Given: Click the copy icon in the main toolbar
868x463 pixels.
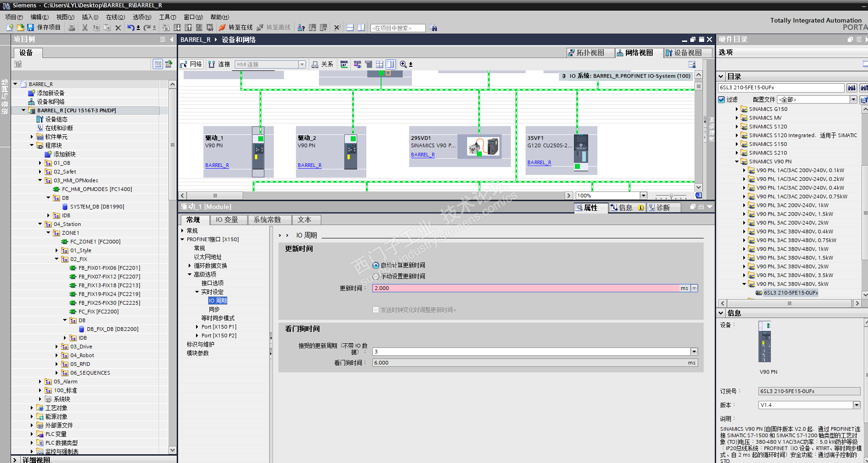Looking at the screenshot, I should [x=96, y=28].
